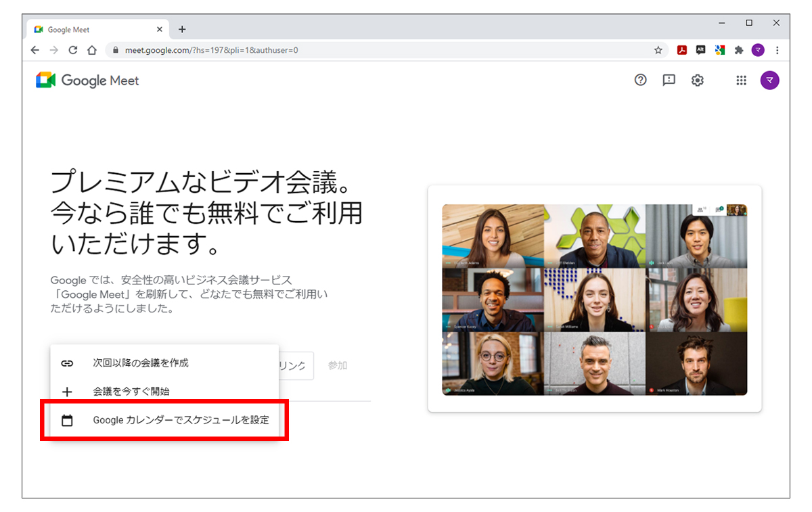Click the send feedback icon
Screen dimensions: 812x512
click(x=669, y=80)
